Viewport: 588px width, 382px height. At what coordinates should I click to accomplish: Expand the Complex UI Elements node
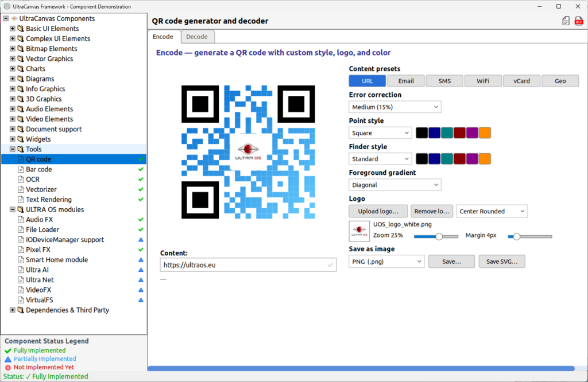(x=13, y=38)
